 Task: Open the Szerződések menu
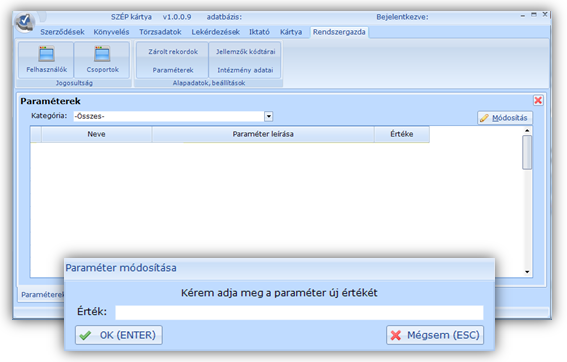click(x=62, y=32)
